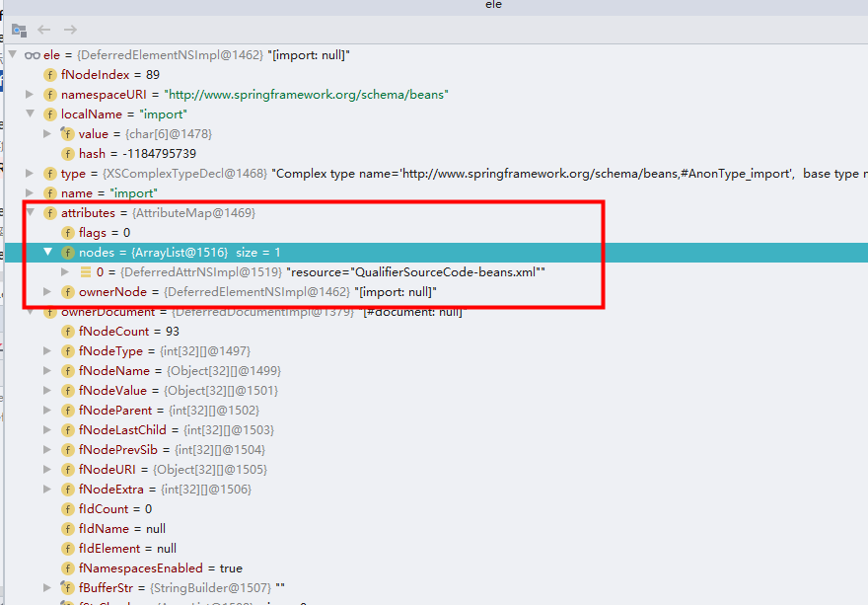Click the list element icon for item 0
This screenshot has width=868, height=605.
click(x=86, y=272)
